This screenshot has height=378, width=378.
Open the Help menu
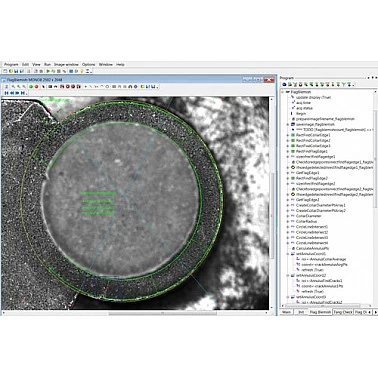120,64
